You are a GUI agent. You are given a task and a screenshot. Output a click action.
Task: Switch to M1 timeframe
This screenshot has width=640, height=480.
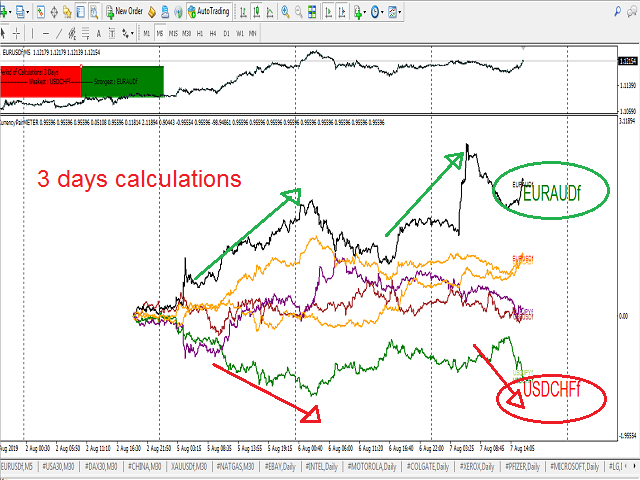pos(147,33)
